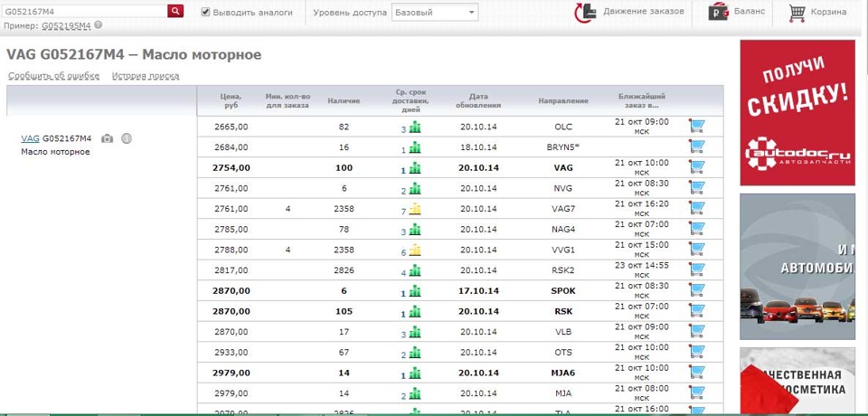Click the part number search field

click(x=84, y=11)
